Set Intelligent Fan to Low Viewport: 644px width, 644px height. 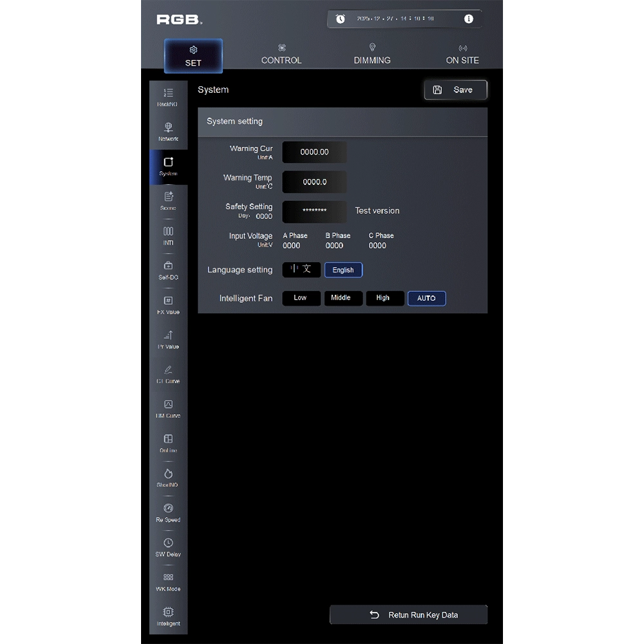[x=301, y=298]
